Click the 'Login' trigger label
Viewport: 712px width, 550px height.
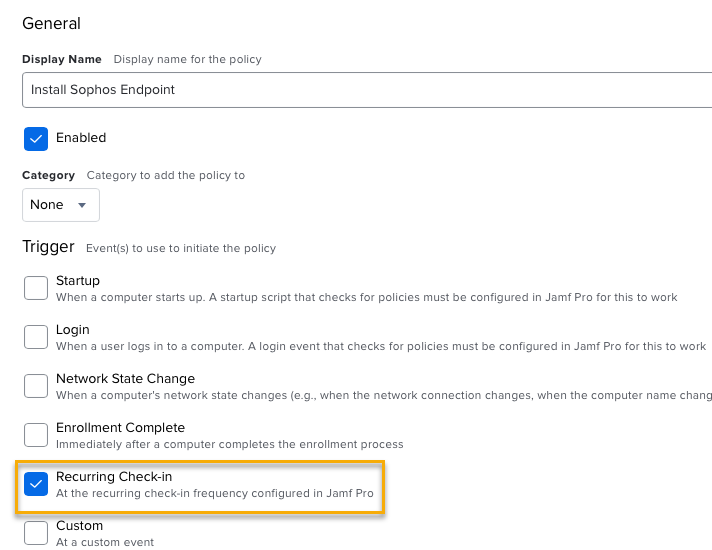point(73,329)
